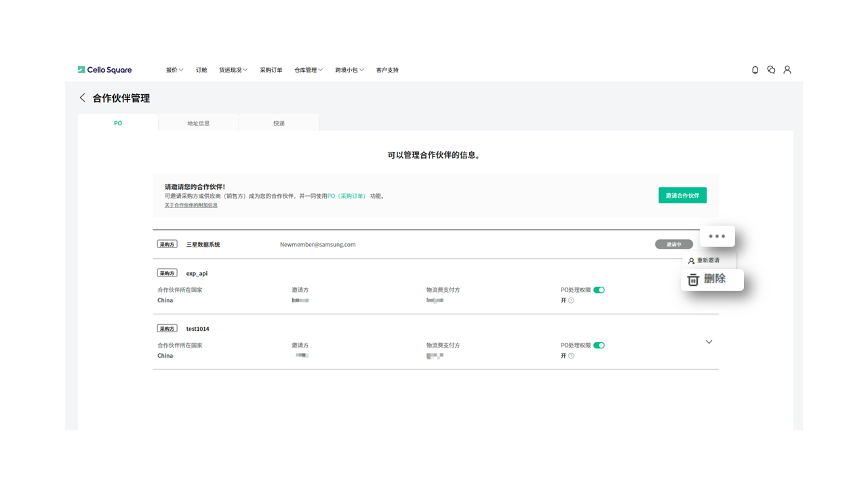Click the Cello Square logo

click(x=104, y=70)
